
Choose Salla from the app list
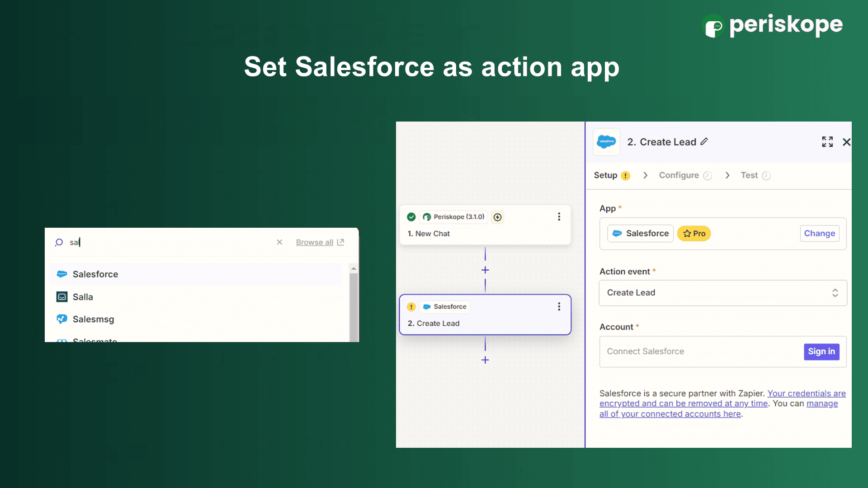click(83, 297)
